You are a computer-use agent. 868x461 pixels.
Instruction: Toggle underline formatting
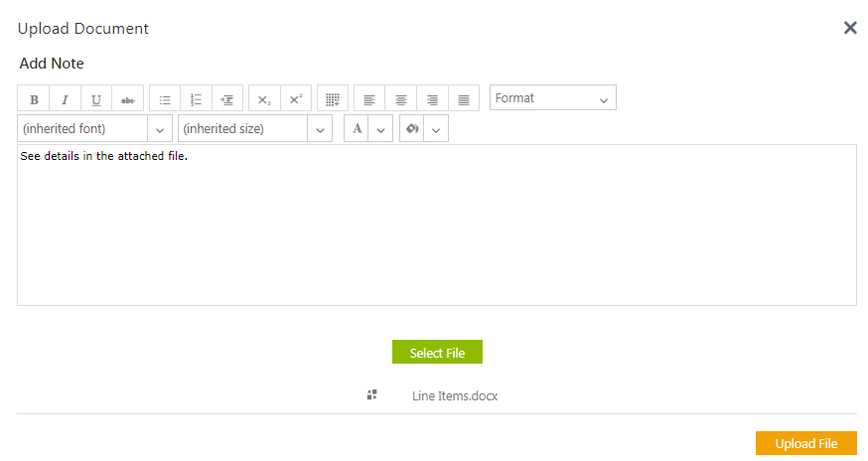pyautogui.click(x=96, y=98)
